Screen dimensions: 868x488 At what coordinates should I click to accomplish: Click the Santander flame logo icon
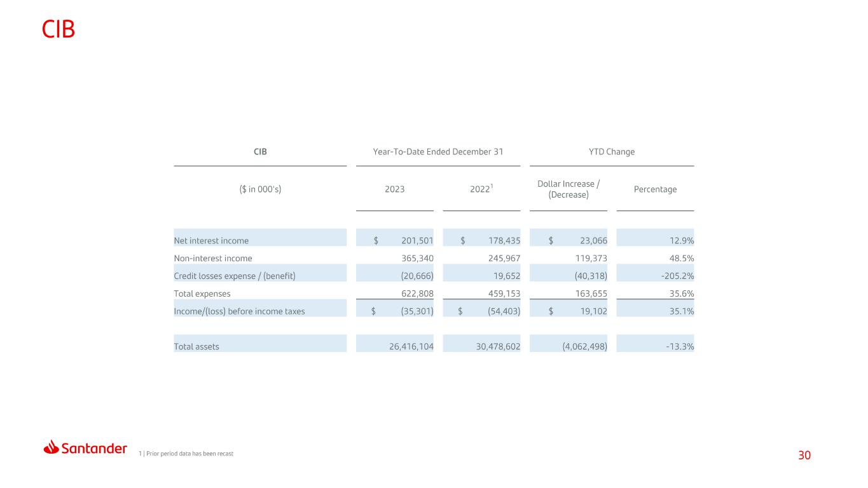pyautogui.click(x=52, y=447)
